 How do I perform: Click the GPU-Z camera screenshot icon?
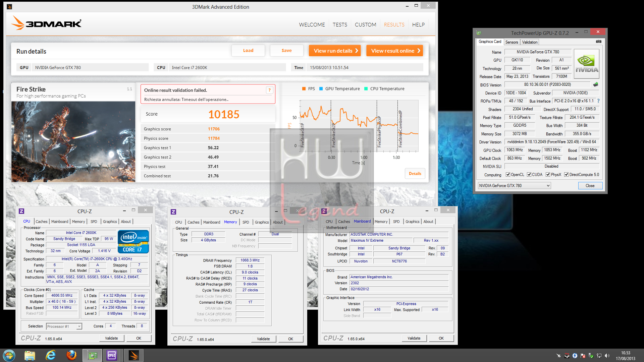pos(598,42)
